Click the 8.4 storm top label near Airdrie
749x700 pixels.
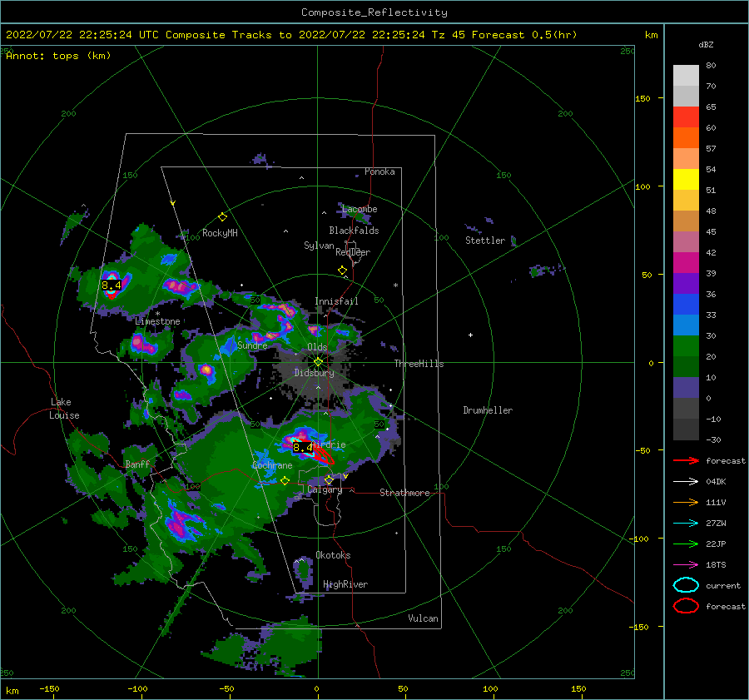coord(303,448)
